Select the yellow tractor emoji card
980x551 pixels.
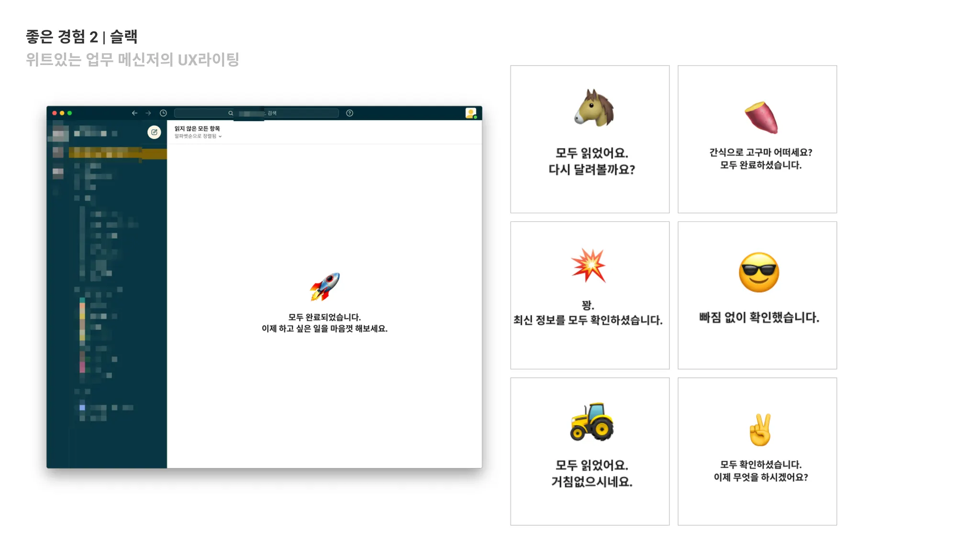(x=590, y=451)
